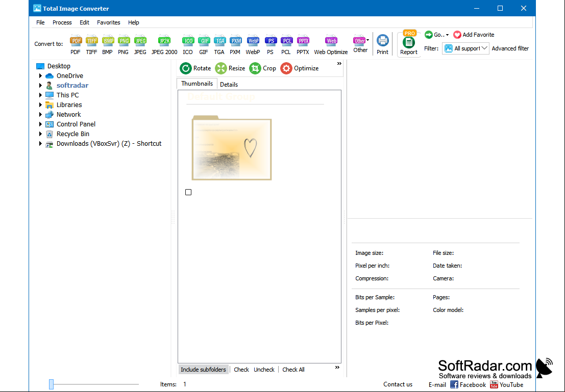565x392 pixels.
Task: Expand the This PC node
Action: 40,95
